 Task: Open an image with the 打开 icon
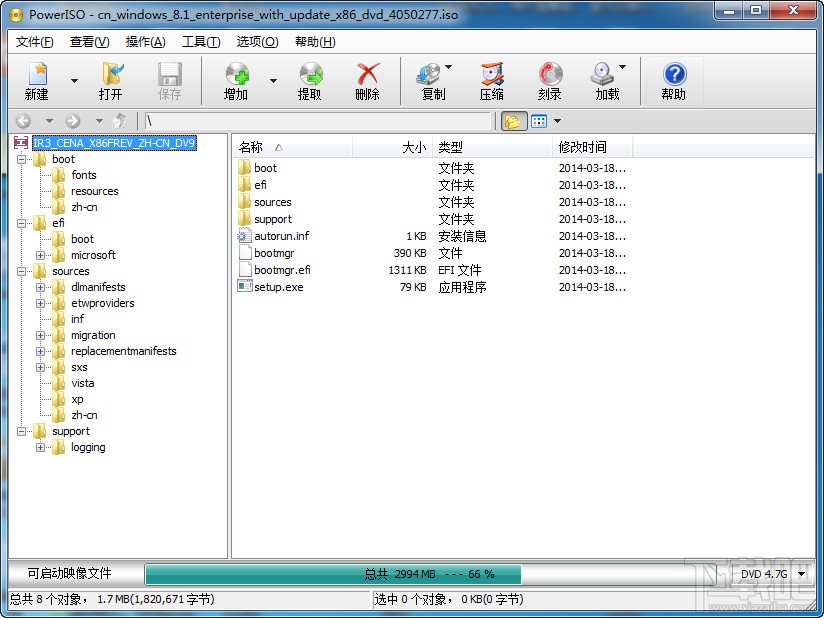click(111, 80)
